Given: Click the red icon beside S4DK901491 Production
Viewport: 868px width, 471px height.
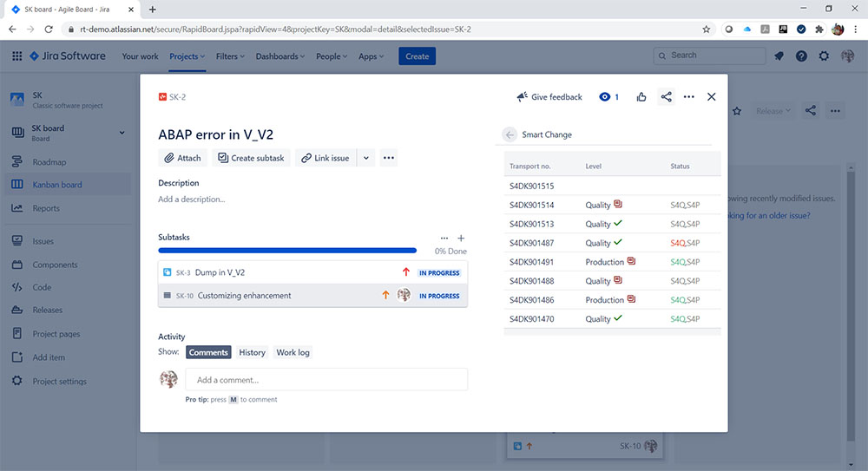Looking at the screenshot, I should 631,261.
